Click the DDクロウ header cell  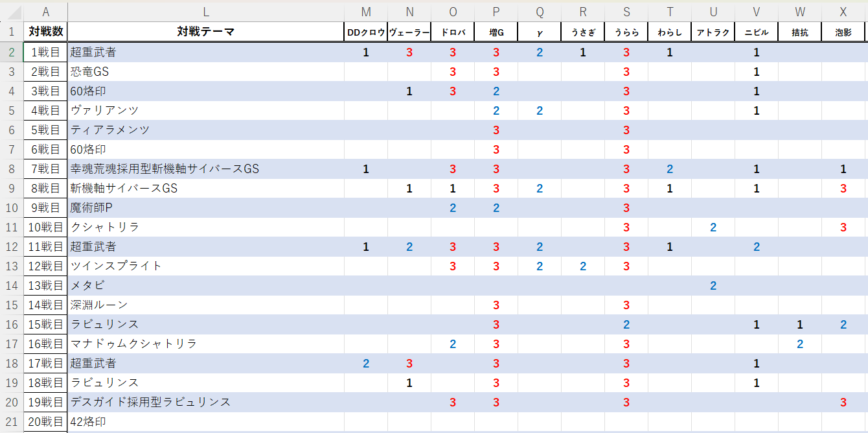click(365, 32)
